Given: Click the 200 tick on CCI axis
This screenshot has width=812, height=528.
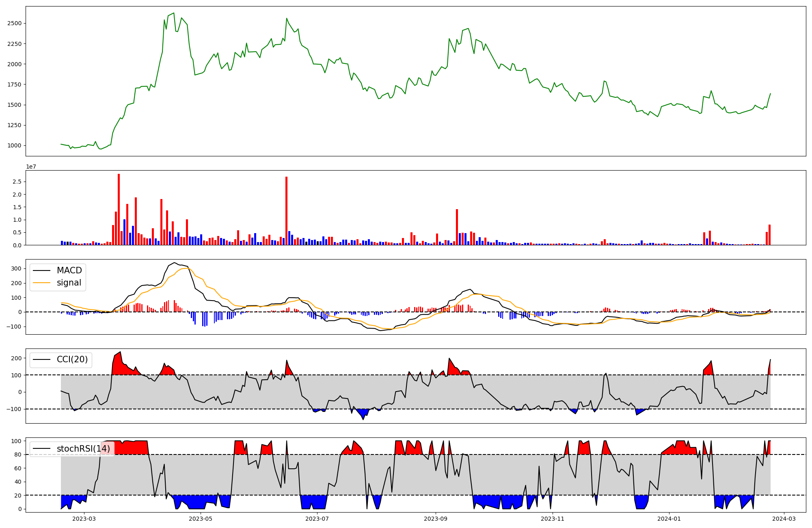Looking at the screenshot, I should coord(16,358).
